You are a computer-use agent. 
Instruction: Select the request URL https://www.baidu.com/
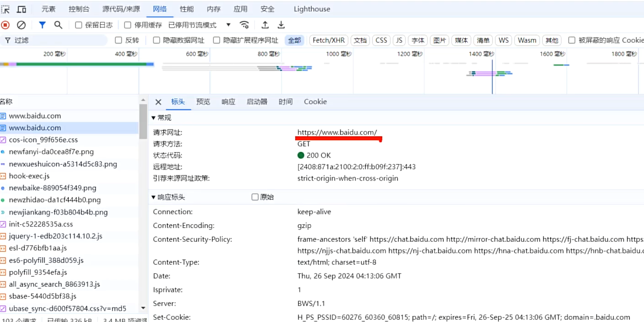coord(337,133)
